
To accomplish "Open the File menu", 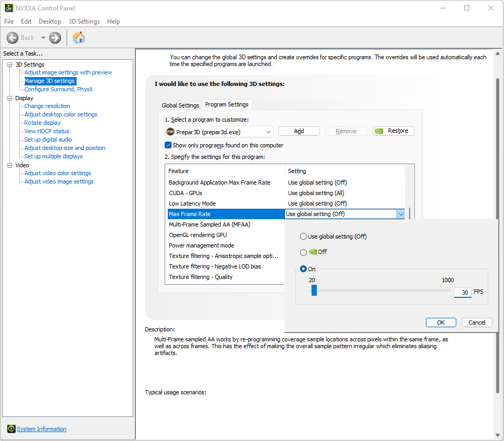I will point(9,21).
